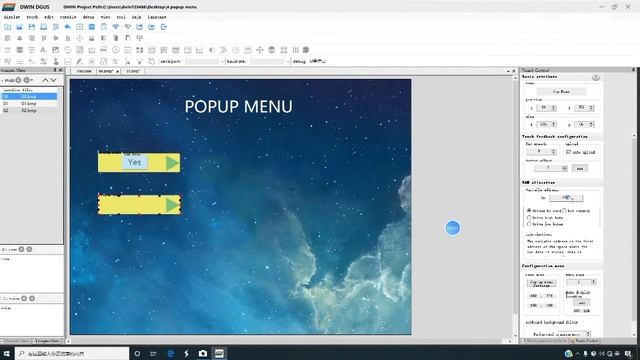Click the database cylinder control icon
The width and height of the screenshot is (640, 360).
tap(271, 50)
